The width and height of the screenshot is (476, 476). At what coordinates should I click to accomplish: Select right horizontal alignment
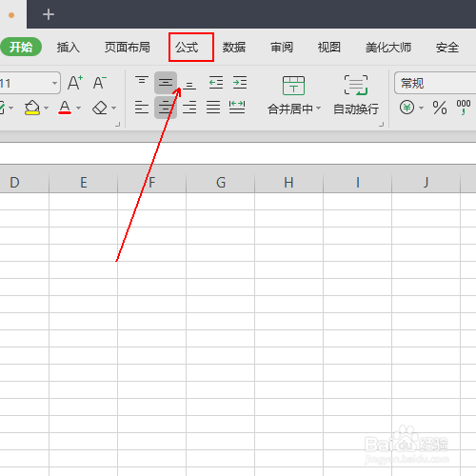(x=189, y=108)
